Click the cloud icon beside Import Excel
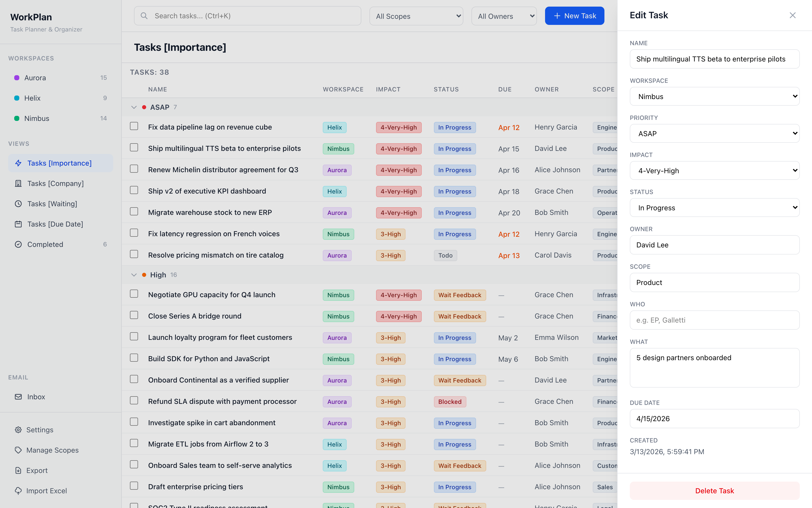Image resolution: width=812 pixels, height=508 pixels. (18, 491)
